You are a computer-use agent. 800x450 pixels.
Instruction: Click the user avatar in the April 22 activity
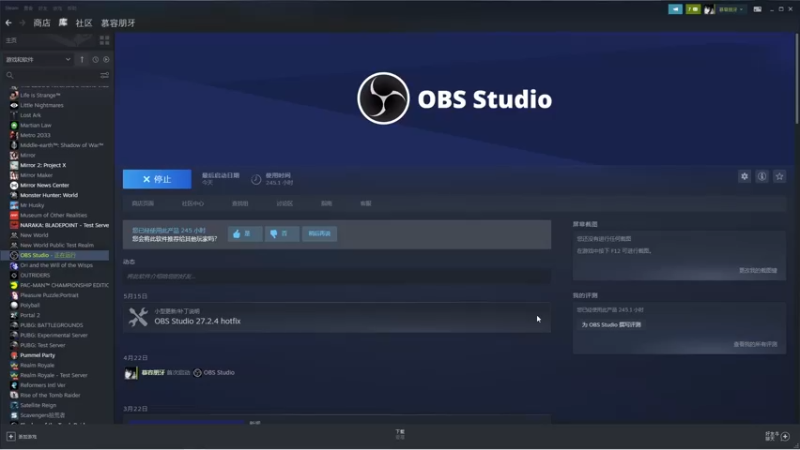(131, 373)
